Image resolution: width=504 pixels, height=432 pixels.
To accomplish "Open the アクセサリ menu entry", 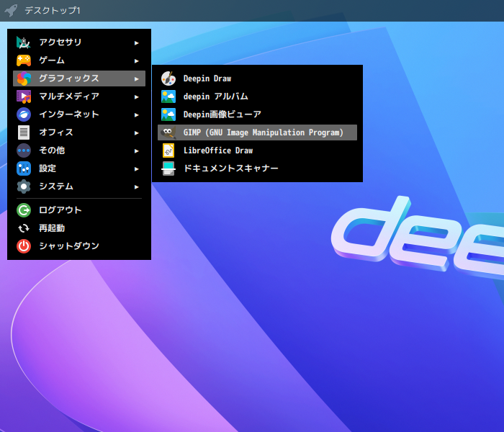I will [x=79, y=42].
